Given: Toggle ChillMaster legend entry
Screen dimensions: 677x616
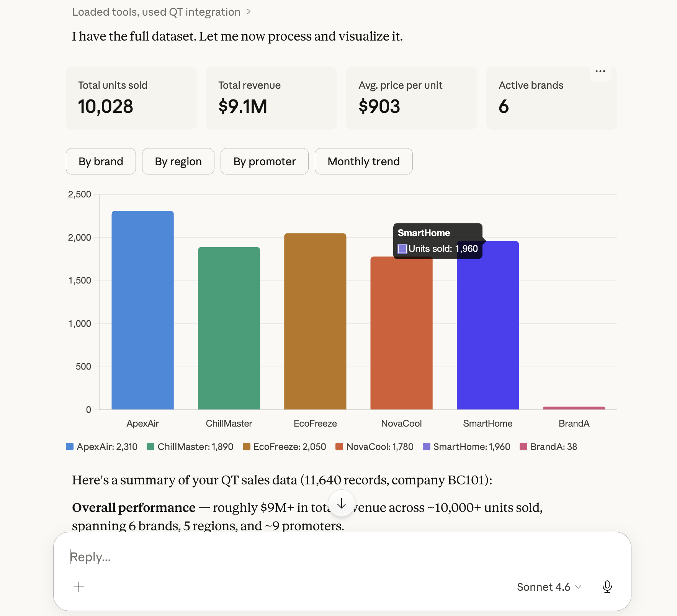Looking at the screenshot, I should [x=190, y=447].
